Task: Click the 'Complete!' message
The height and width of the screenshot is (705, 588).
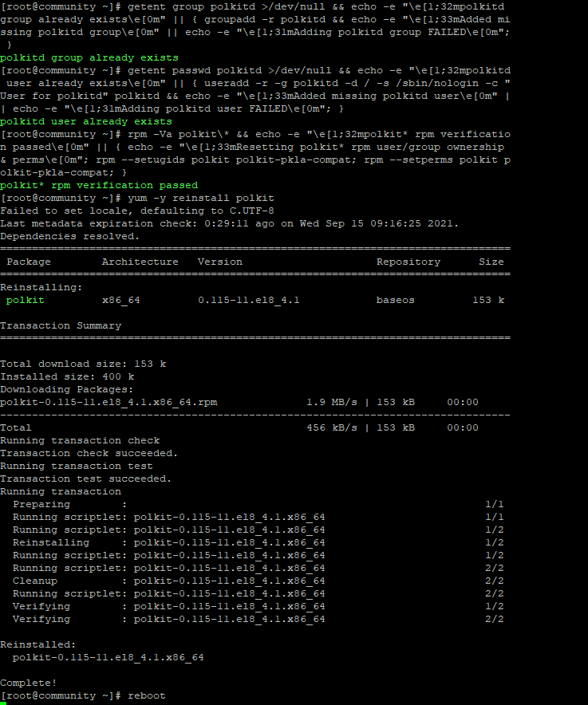Action: 29,683
